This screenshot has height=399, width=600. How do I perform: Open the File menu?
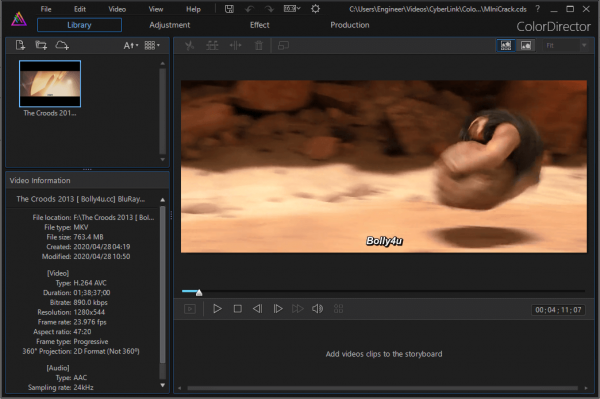(x=46, y=9)
